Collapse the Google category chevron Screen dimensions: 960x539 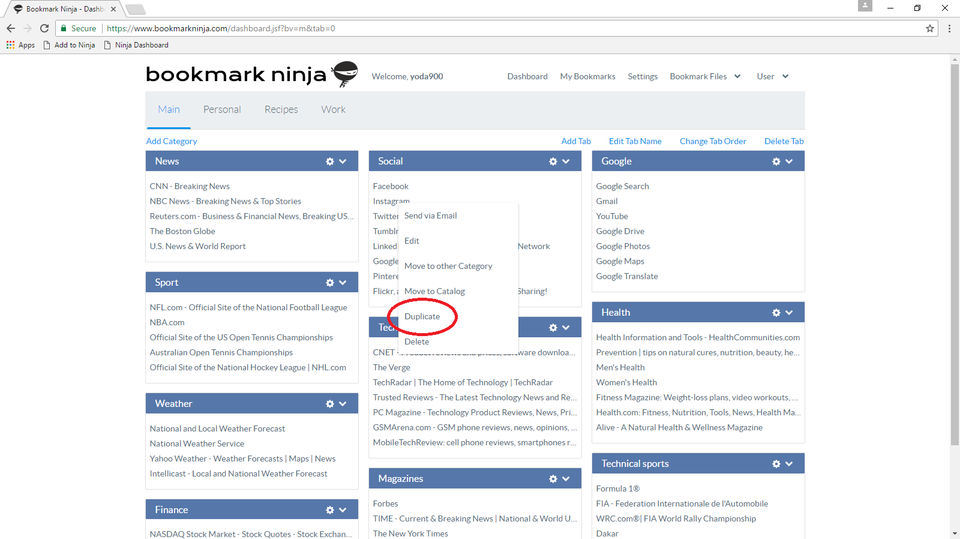tap(789, 162)
